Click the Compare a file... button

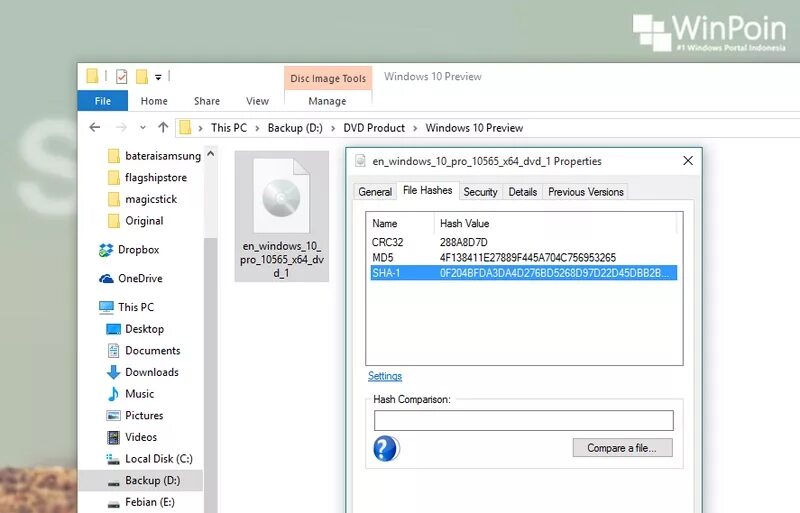[622, 448]
